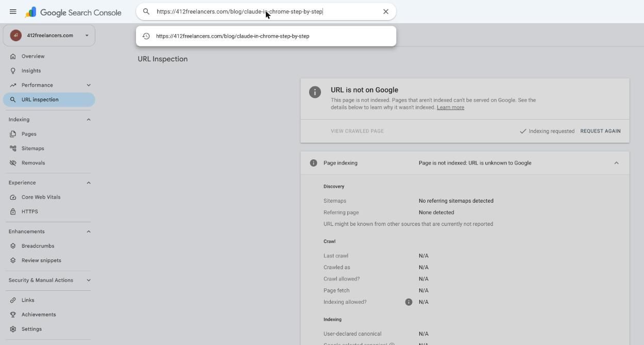Click inside the URL inspection input field
The image size is (644, 345).
click(x=266, y=11)
